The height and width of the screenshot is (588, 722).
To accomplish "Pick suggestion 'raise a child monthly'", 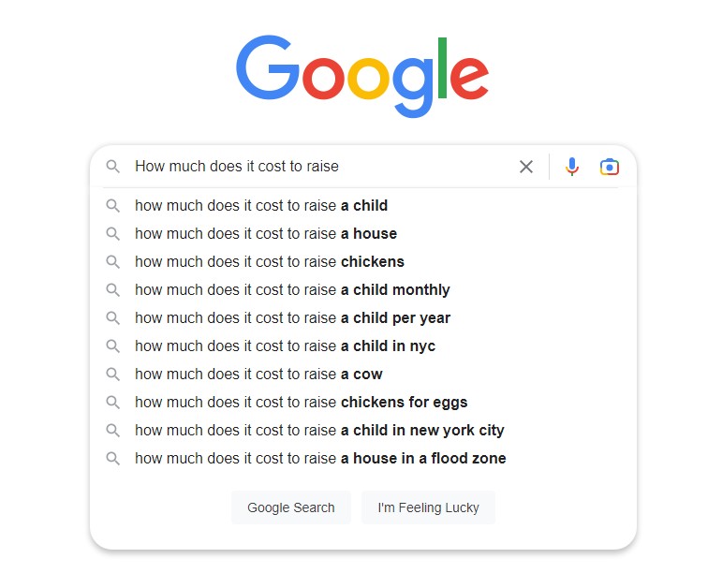I will 362,289.
